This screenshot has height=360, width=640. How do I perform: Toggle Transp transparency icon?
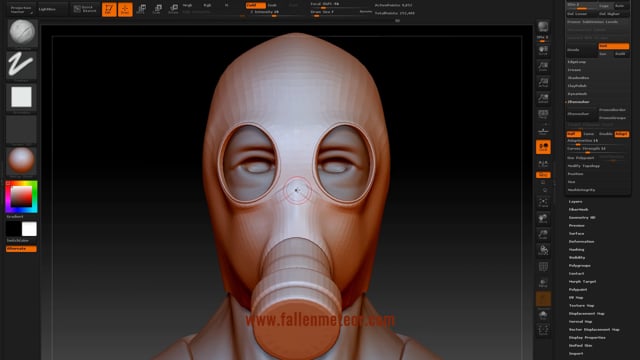click(x=543, y=282)
